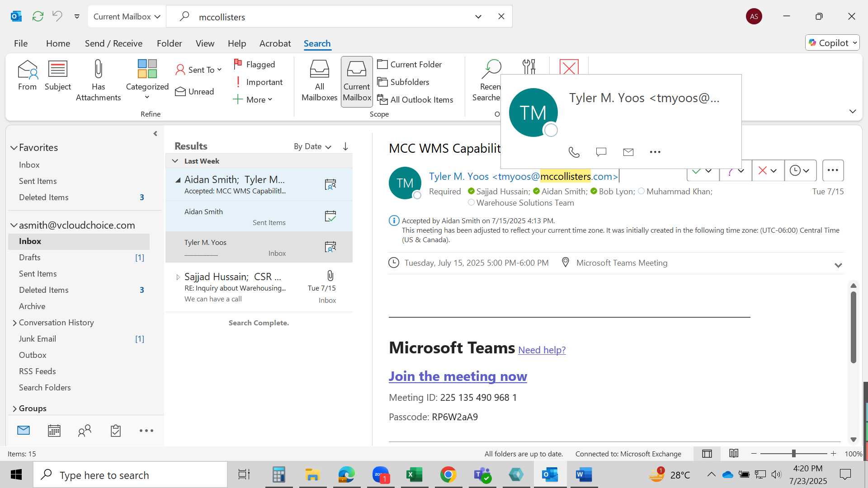
Task: Open Sent To filter dropdown
Action: (198, 70)
